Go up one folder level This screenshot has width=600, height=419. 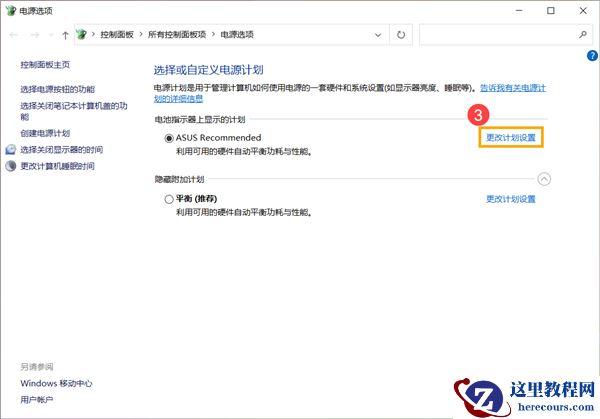65,35
